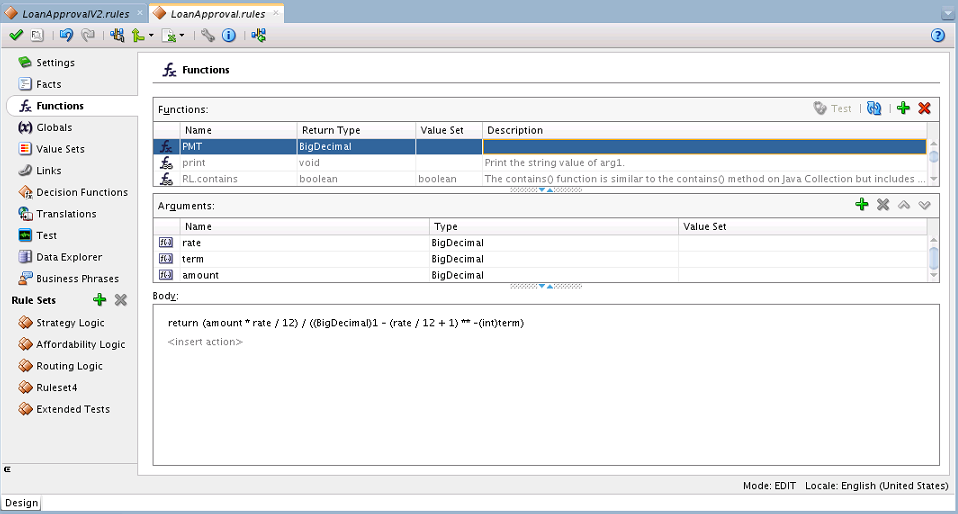Click the grayed Redo arrow icon

click(88, 35)
